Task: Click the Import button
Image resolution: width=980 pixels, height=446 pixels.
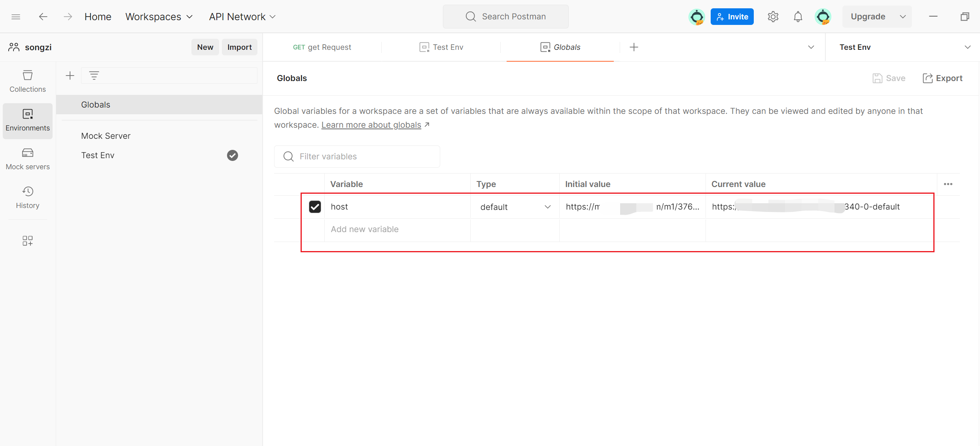Action: click(240, 47)
